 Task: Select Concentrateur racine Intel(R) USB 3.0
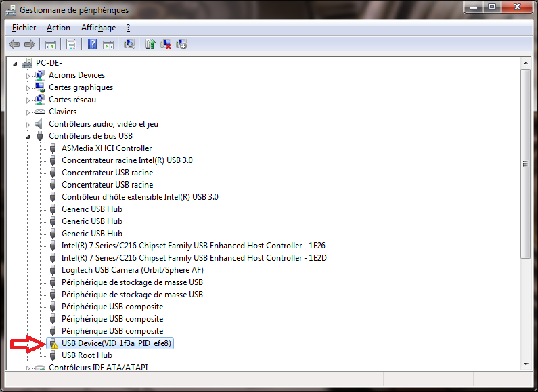(x=127, y=160)
